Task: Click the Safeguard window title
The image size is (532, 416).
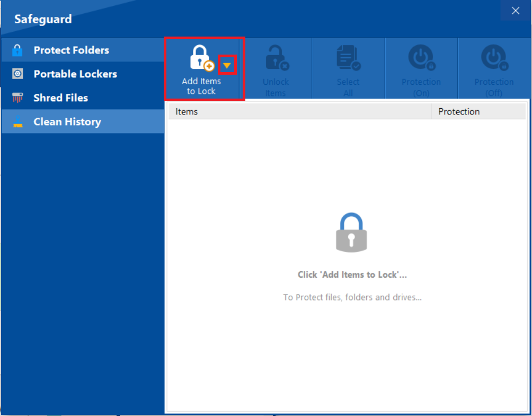Action: (43, 19)
